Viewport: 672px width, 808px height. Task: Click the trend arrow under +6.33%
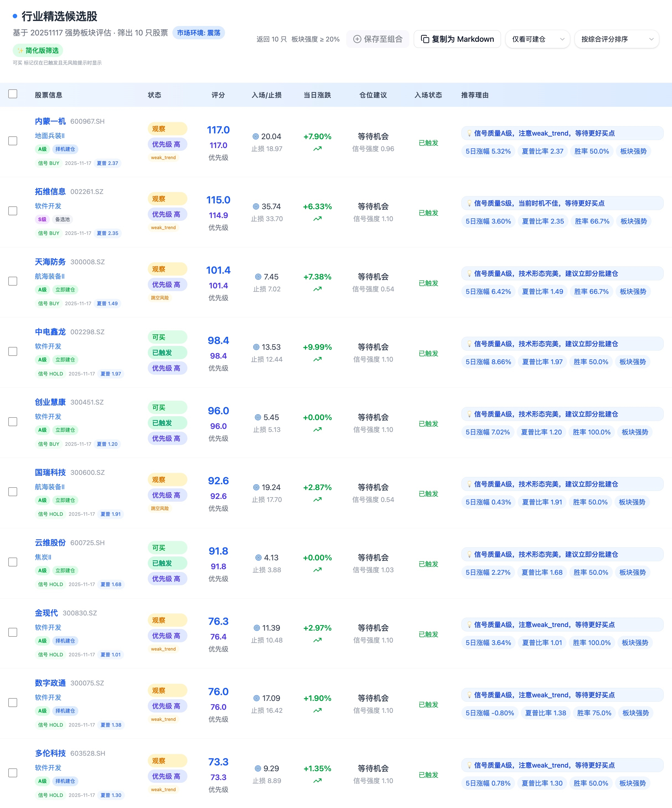(x=317, y=219)
